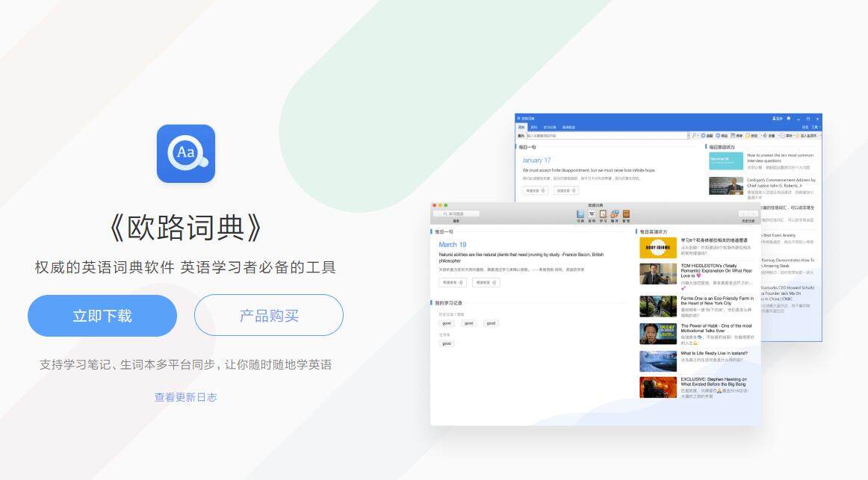Click the 我的学习记录 section heading

[x=448, y=303]
